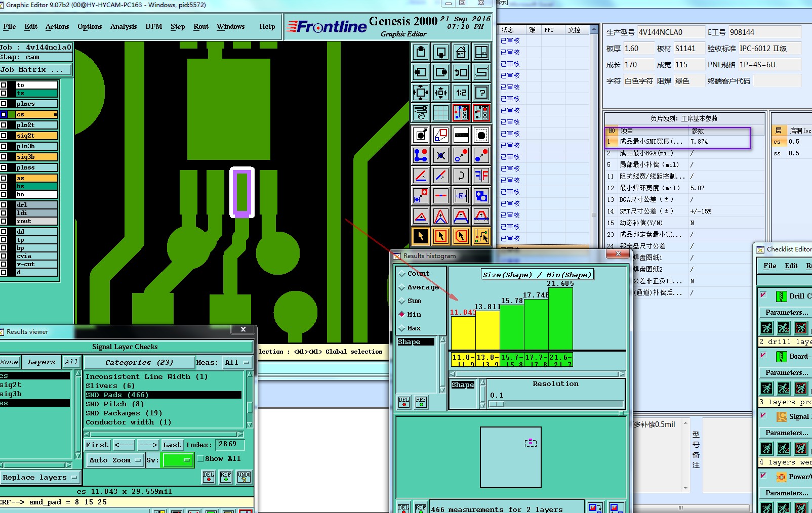This screenshot has height=513, width=812.
Task: Open the Analysis menu
Action: tap(124, 27)
